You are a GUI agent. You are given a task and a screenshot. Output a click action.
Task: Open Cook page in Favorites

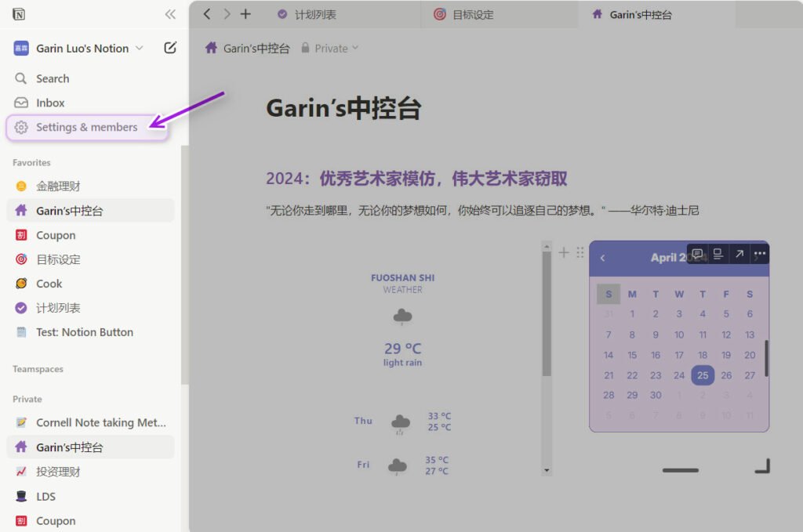pyautogui.click(x=91, y=284)
